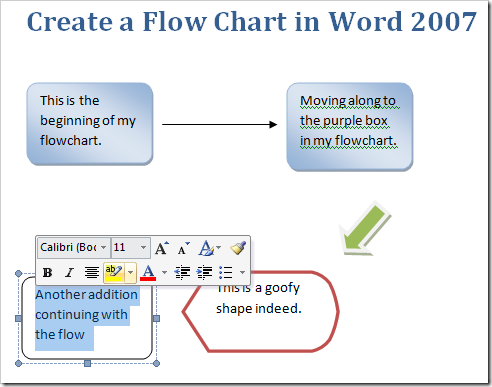Open Quick Styles icon
This screenshot has height=387, width=492.
(206, 248)
